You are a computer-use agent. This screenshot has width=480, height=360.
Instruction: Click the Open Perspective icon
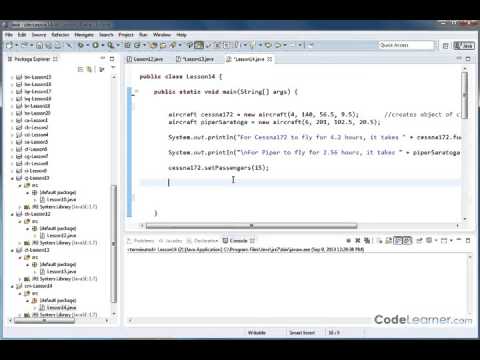[x=445, y=45]
